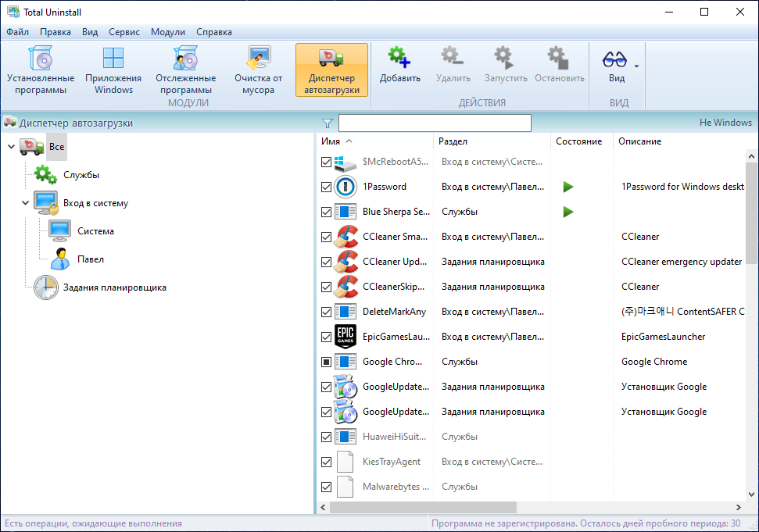Viewport: 759px width, 532px height.
Task: Uncheck the 1Password checkbox
Action: pos(326,187)
